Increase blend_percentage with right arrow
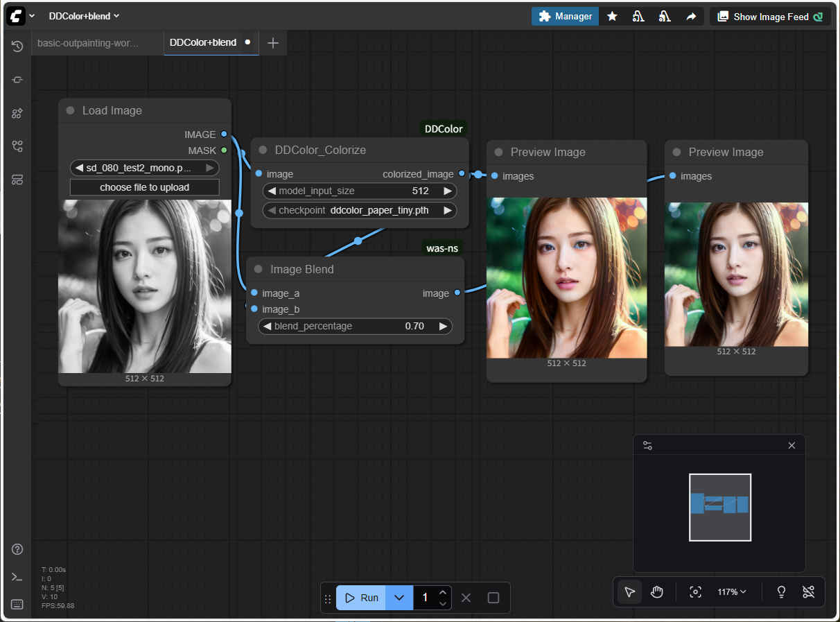This screenshot has height=622, width=840. [443, 326]
